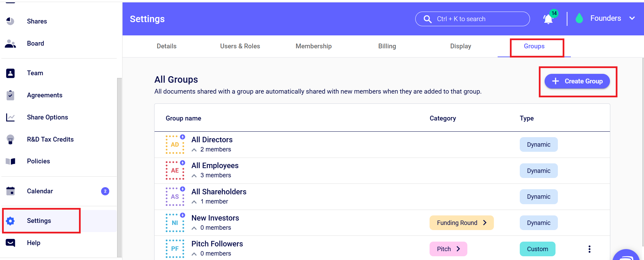The height and width of the screenshot is (260, 644).
Task: Click the All Directors AD group avatar
Action: click(x=175, y=145)
